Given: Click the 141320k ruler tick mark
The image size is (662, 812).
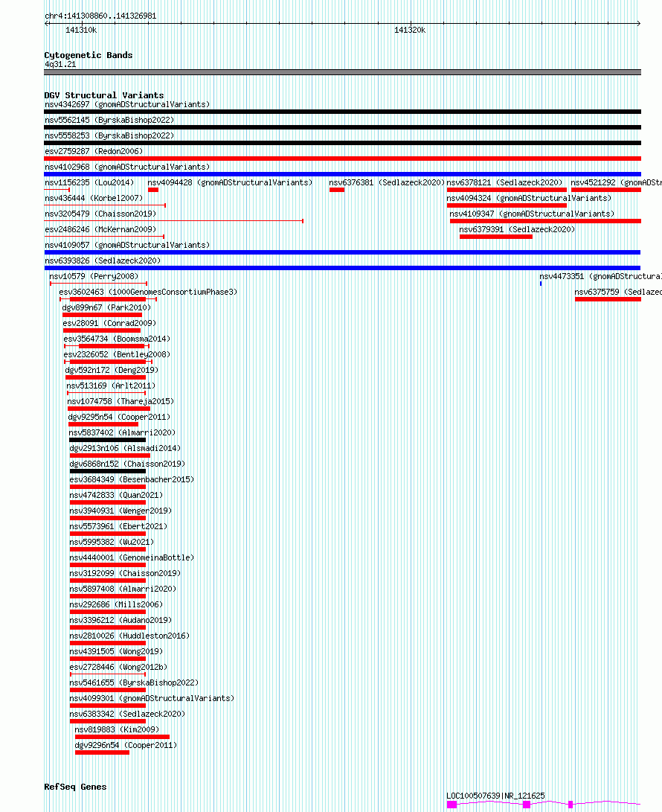Looking at the screenshot, I should (411, 23).
